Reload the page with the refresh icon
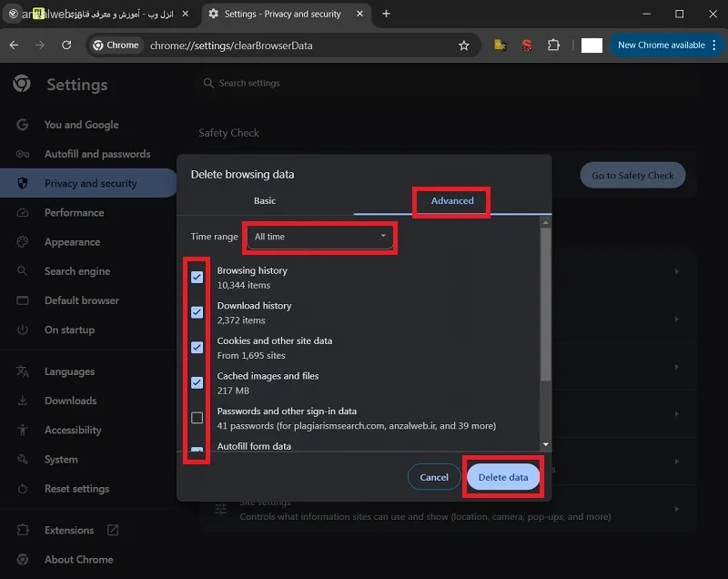 pos(66,45)
